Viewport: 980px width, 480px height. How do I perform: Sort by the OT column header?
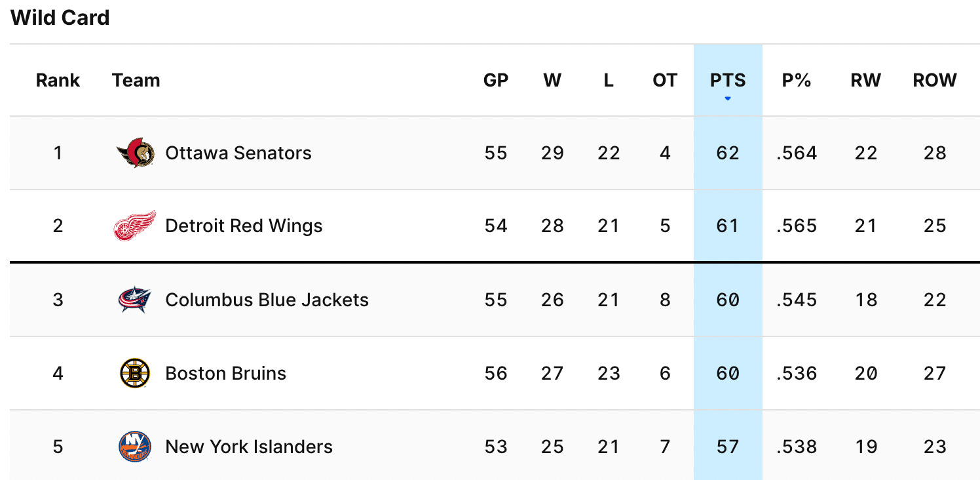click(665, 81)
